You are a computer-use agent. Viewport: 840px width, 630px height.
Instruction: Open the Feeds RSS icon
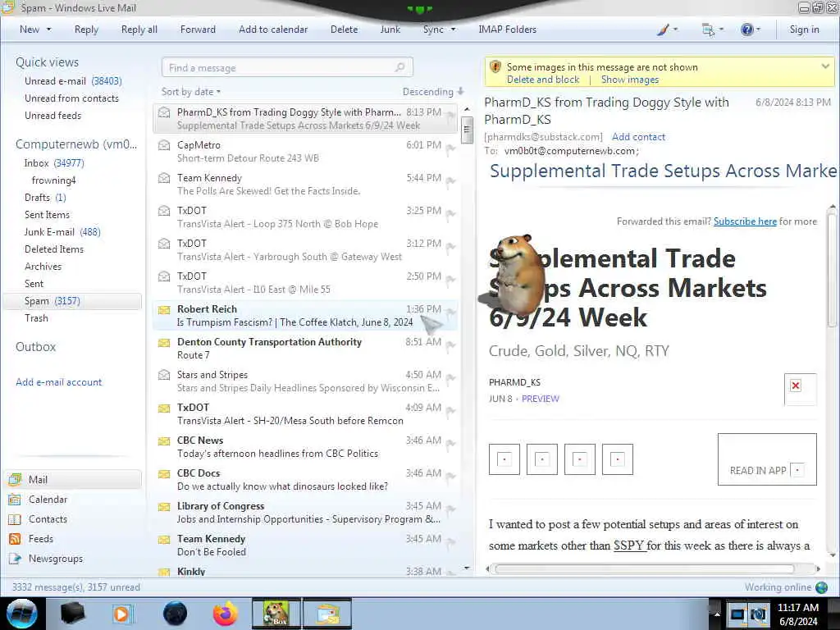tap(15, 539)
